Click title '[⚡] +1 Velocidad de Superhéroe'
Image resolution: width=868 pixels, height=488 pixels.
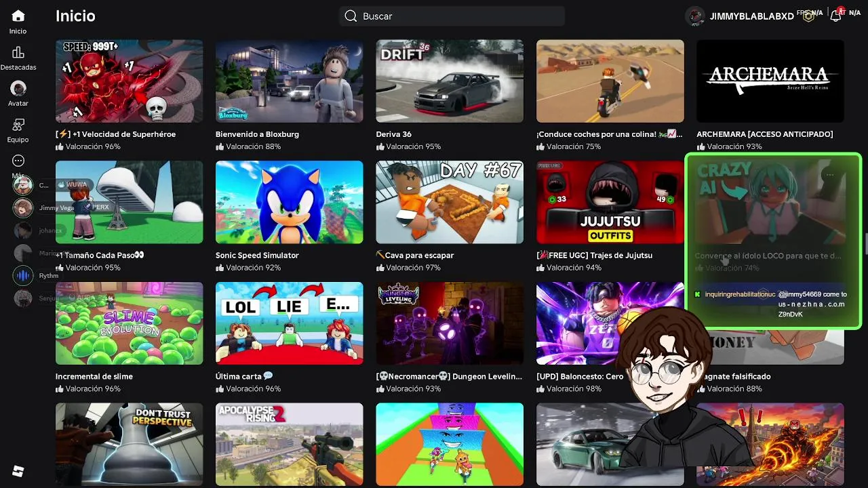pos(115,134)
